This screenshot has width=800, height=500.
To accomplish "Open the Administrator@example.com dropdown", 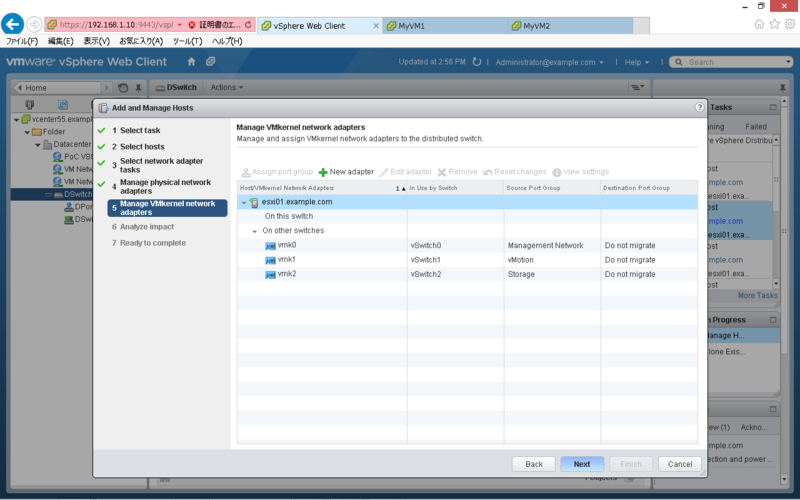I will [549, 62].
